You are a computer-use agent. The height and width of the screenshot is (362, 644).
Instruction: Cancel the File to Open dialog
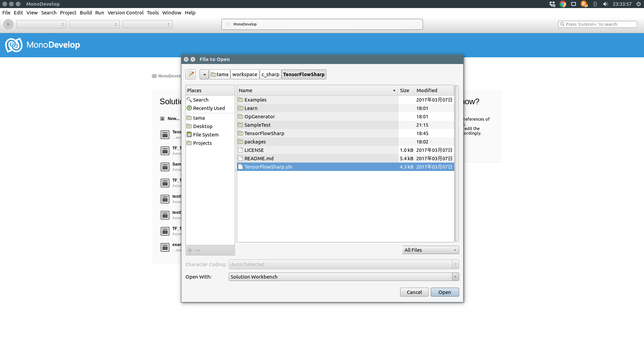coord(414,292)
